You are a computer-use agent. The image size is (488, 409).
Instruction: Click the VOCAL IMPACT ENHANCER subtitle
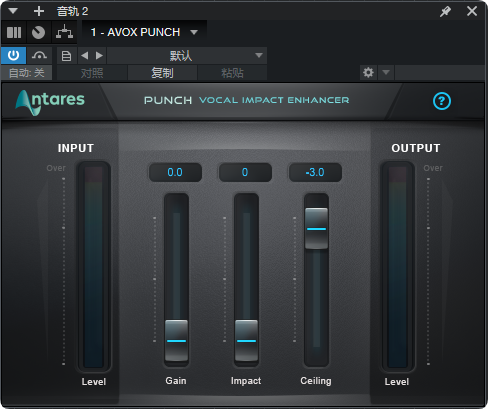(274, 100)
